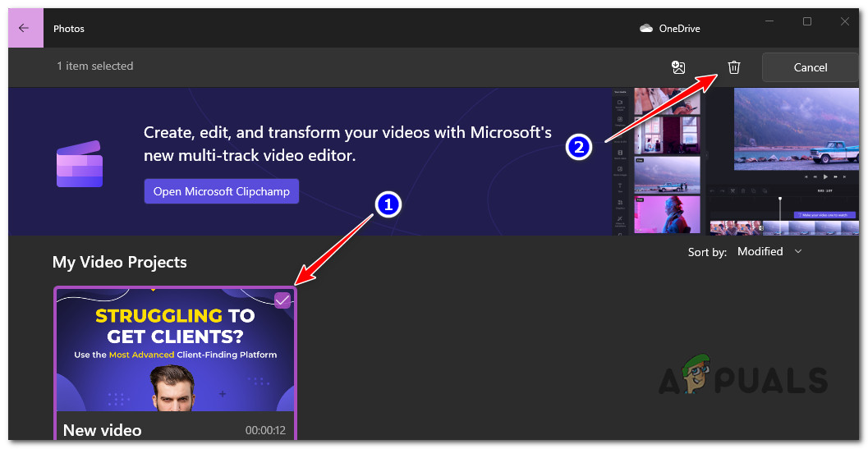Screen dimensions: 868x449
Task: Minimize the Photos window
Action: (770, 21)
